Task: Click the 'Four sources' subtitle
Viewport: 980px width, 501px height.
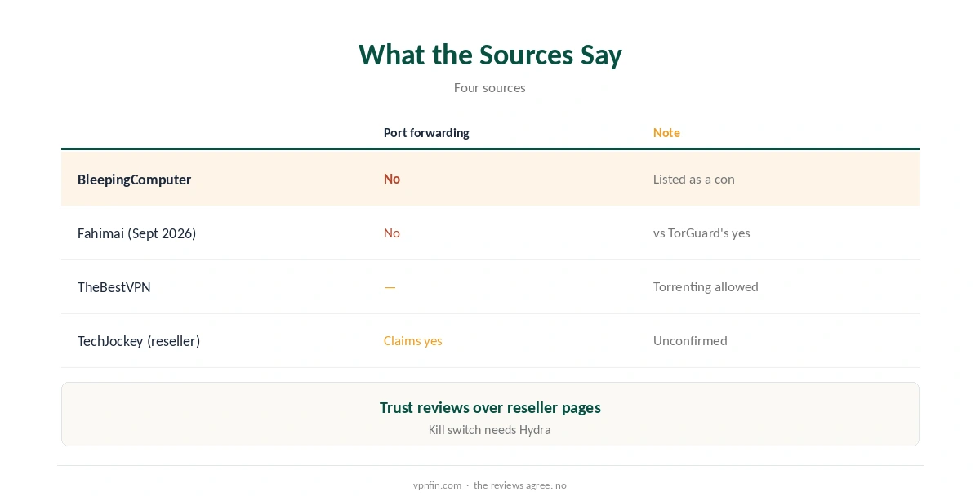Action: coord(490,88)
